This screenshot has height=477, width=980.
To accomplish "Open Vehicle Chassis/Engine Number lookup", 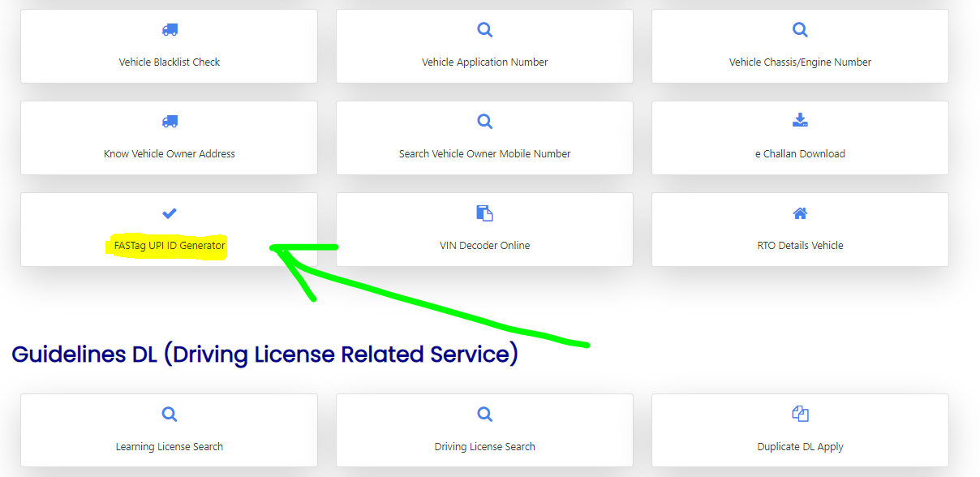I will [x=800, y=62].
